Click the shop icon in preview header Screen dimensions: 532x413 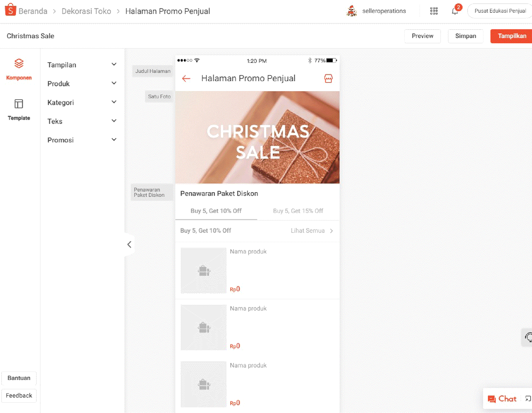point(328,79)
